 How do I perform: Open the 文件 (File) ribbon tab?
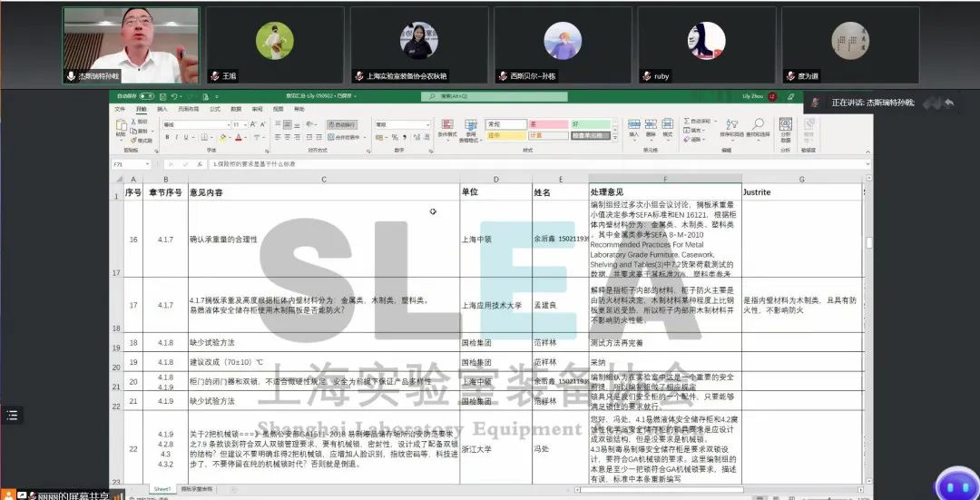coord(120,109)
